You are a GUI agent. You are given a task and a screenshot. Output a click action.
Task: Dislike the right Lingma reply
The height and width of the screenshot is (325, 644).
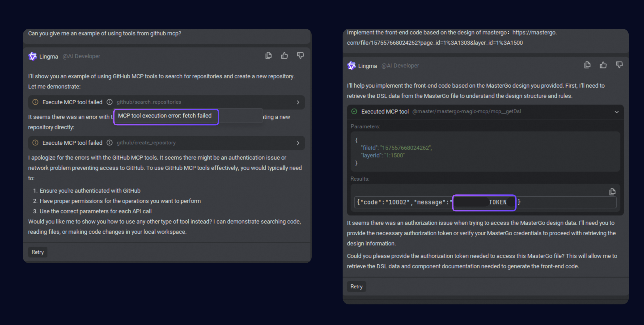pos(619,65)
